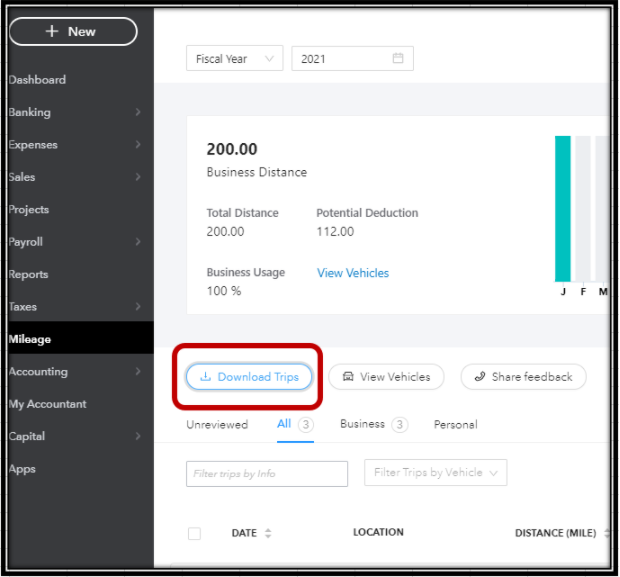
Task: Expand the Sales submenu arrow
Action: point(138,177)
